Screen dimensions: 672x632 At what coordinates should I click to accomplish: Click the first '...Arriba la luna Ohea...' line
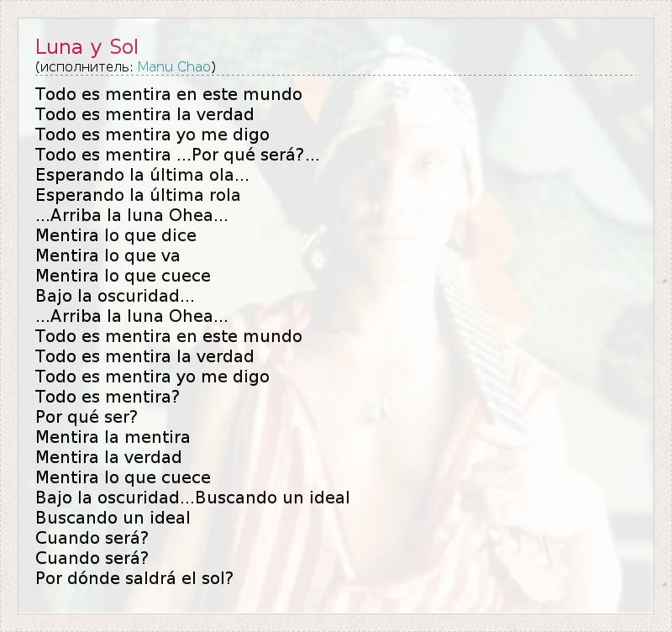[x=132, y=215]
